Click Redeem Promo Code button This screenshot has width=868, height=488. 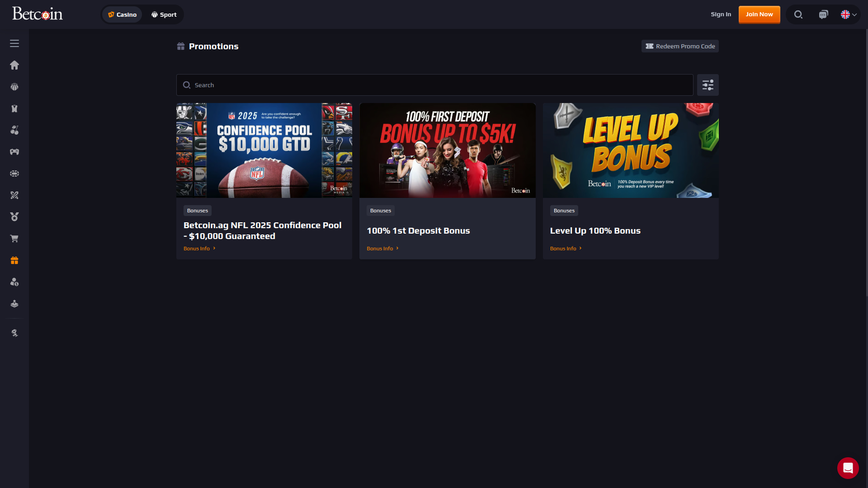680,46
